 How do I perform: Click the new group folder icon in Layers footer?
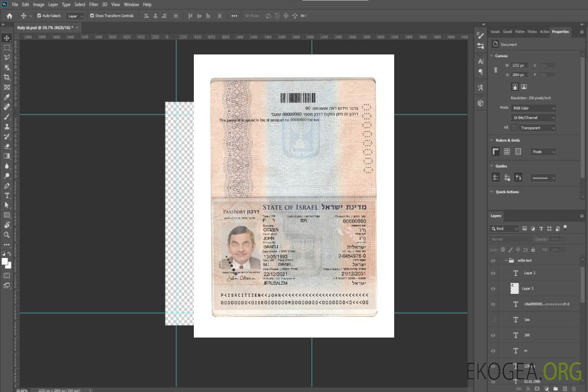click(555, 389)
